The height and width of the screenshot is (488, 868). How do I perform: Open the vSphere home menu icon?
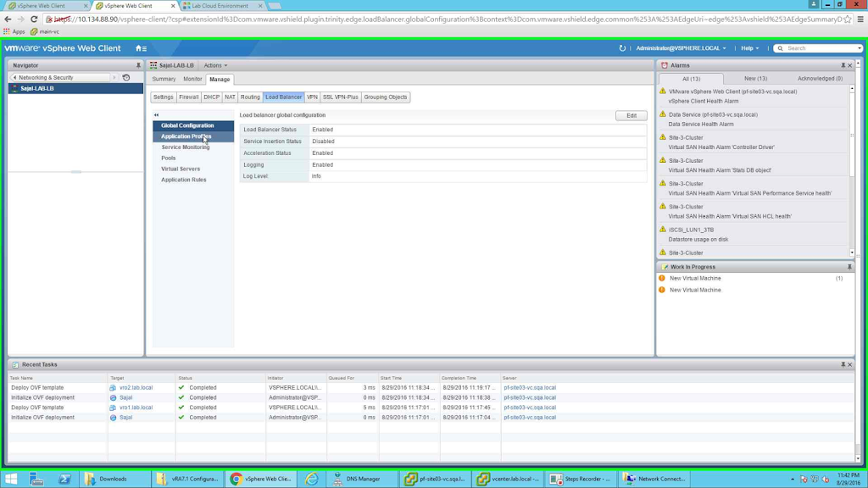pos(141,48)
